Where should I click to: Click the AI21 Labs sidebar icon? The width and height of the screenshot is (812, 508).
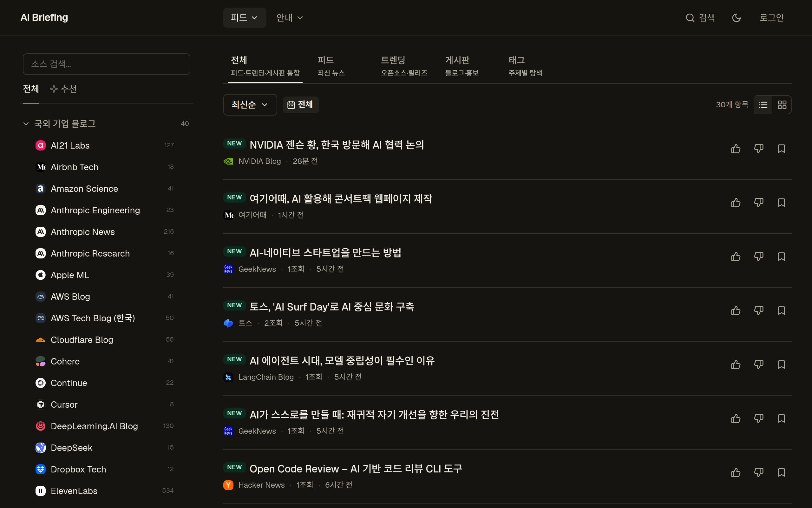click(41, 145)
